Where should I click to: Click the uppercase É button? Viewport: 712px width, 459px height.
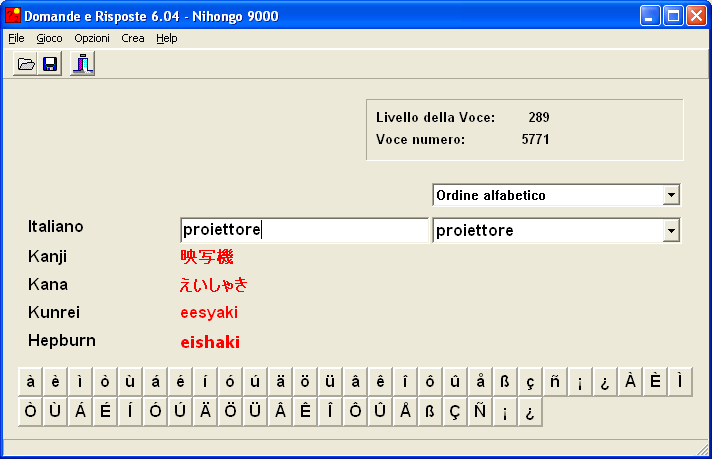point(105,412)
